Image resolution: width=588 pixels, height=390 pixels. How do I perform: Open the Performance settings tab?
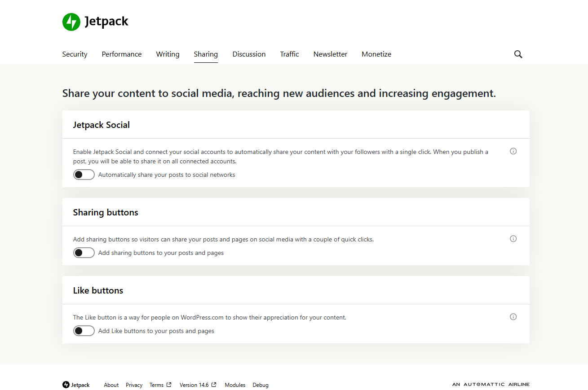point(121,54)
